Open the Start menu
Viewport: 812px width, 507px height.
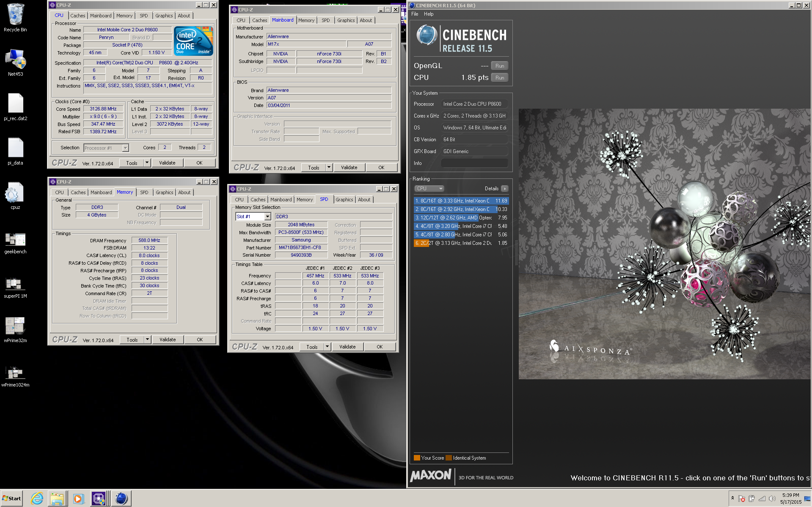click(12, 499)
